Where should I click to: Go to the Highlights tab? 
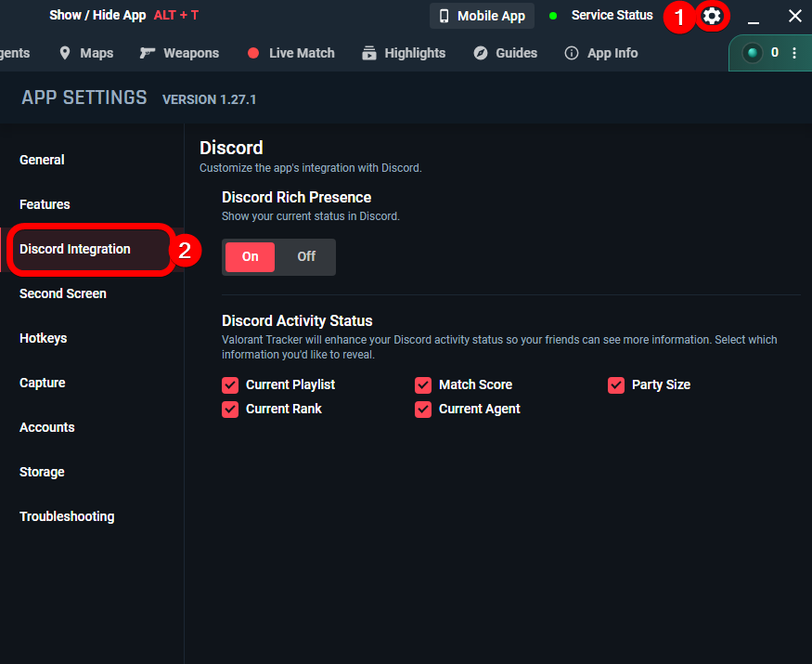[404, 53]
